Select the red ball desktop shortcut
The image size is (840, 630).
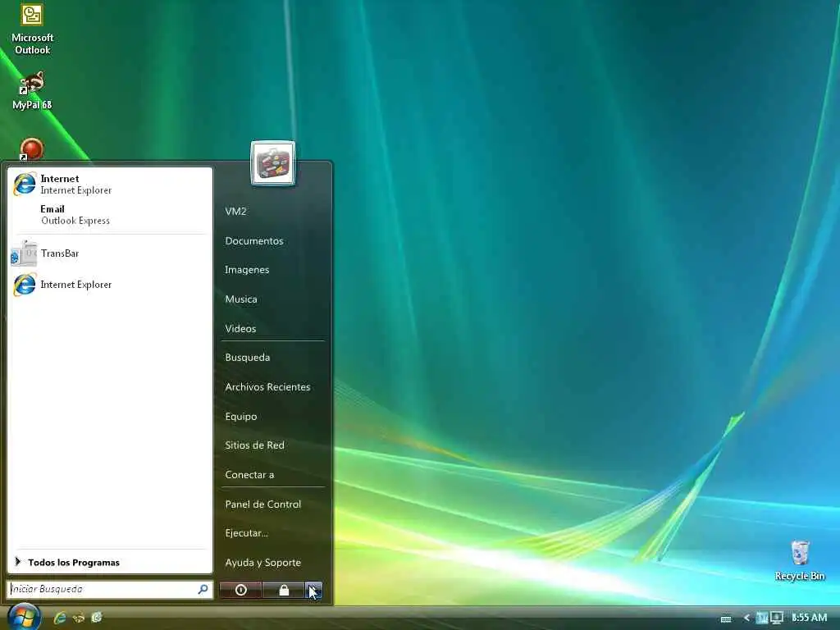[x=31, y=149]
